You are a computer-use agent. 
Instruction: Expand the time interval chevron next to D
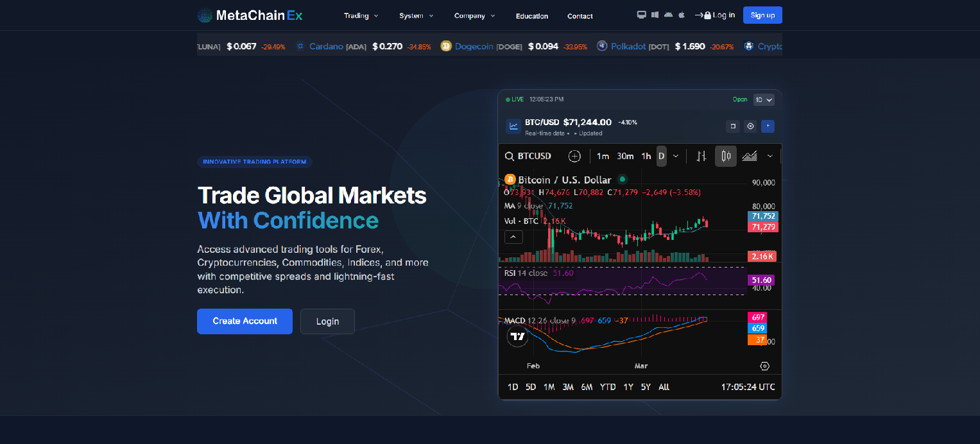click(676, 156)
